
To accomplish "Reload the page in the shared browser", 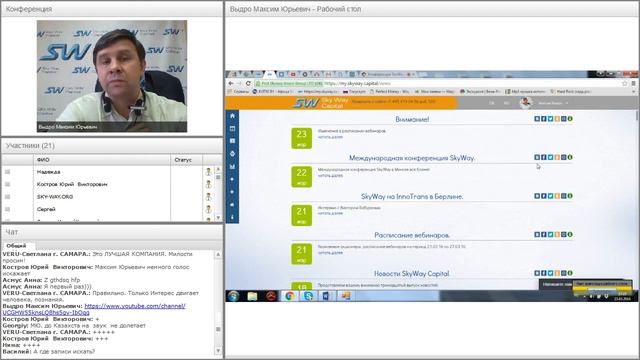I will pos(248,83).
